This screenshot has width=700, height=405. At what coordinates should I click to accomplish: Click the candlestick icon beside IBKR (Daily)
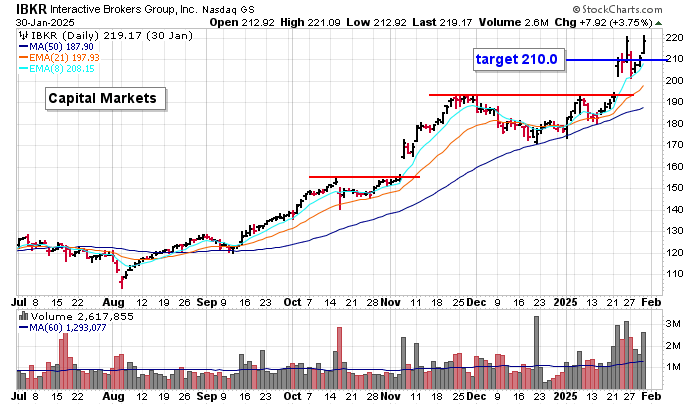click(23, 36)
